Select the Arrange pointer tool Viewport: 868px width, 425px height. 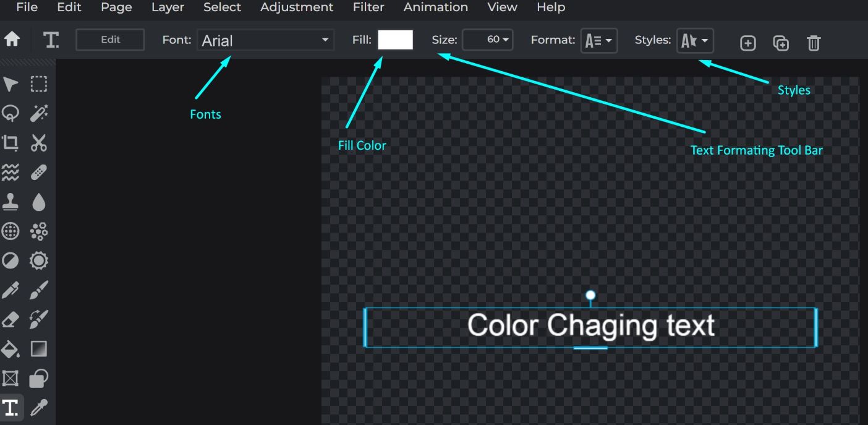[x=10, y=84]
